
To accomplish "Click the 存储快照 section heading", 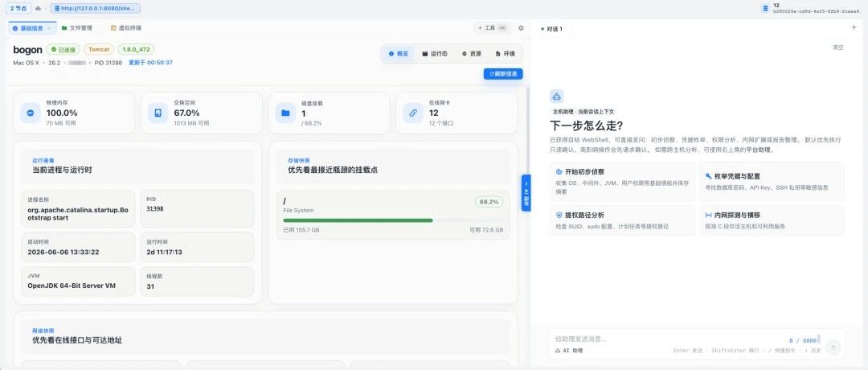I will click(x=299, y=161).
